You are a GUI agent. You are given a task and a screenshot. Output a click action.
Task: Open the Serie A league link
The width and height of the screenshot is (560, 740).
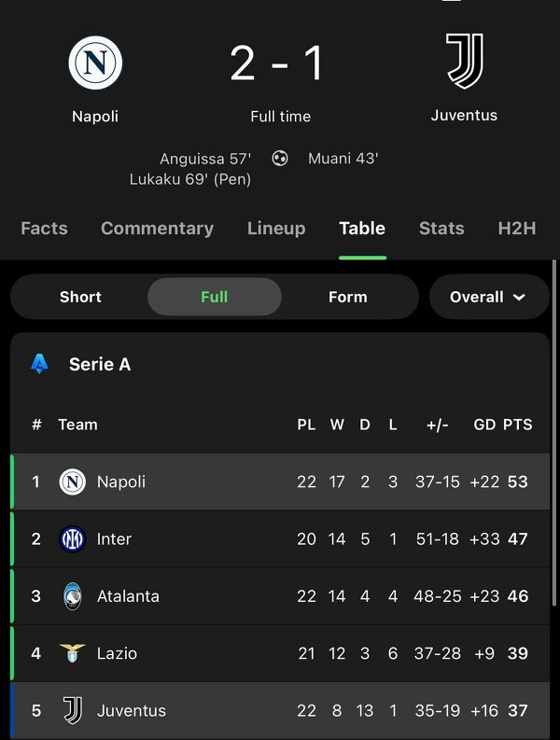[100, 364]
